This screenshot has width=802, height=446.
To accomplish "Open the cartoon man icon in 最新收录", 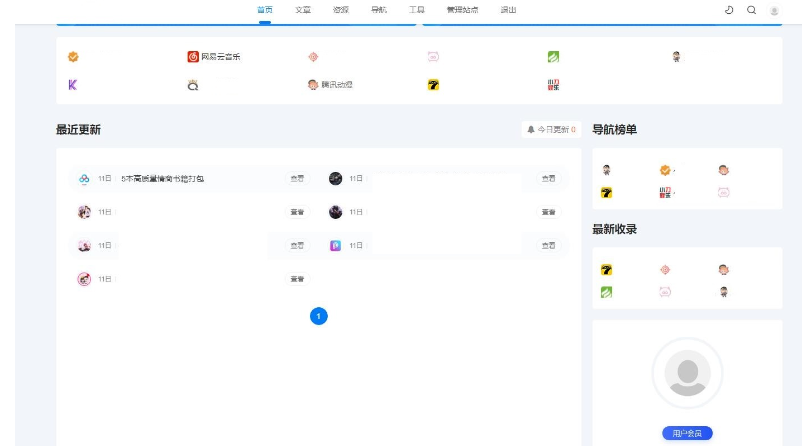I will pos(724,292).
